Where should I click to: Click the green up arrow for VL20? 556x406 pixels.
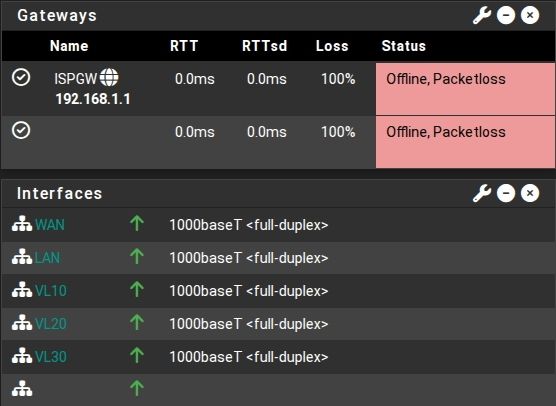click(x=137, y=322)
